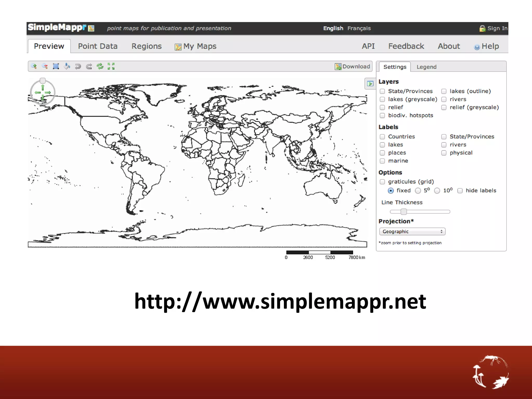Click the Download map icon
The height and width of the screenshot is (399, 532).
pos(338,67)
